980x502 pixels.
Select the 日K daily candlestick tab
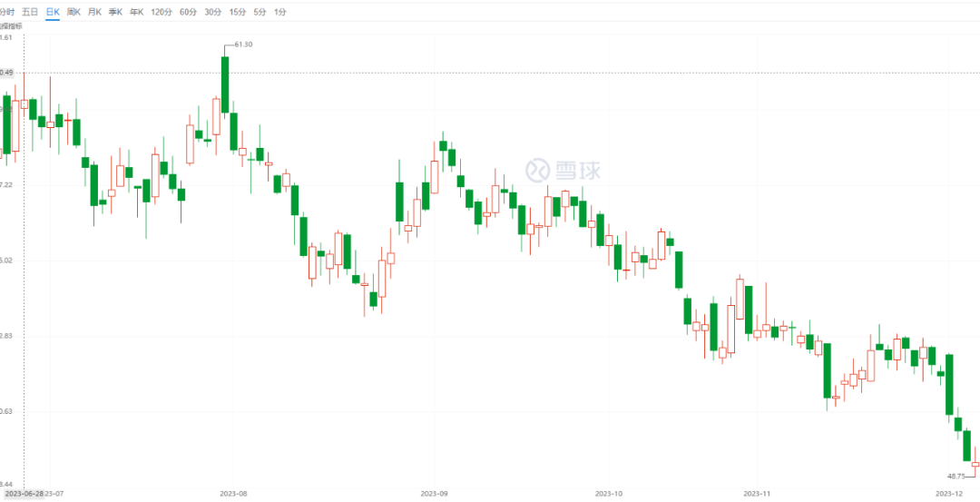tap(52, 12)
